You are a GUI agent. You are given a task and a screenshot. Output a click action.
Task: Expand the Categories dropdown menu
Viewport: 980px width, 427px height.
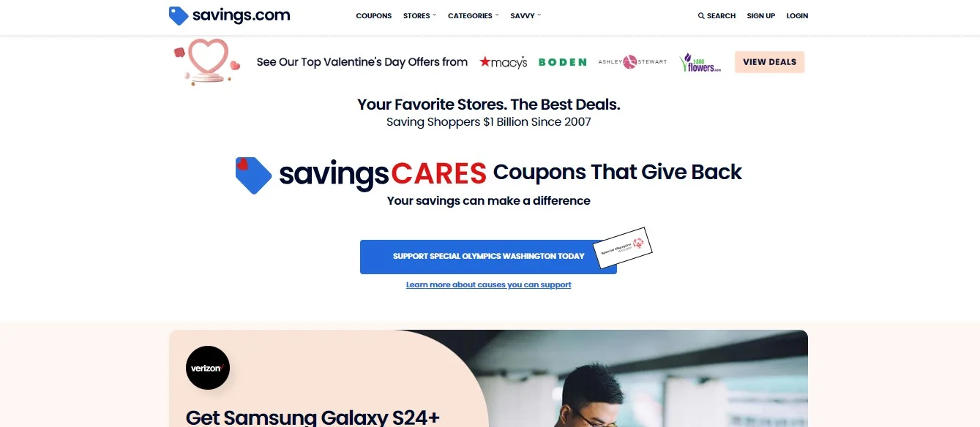474,15
